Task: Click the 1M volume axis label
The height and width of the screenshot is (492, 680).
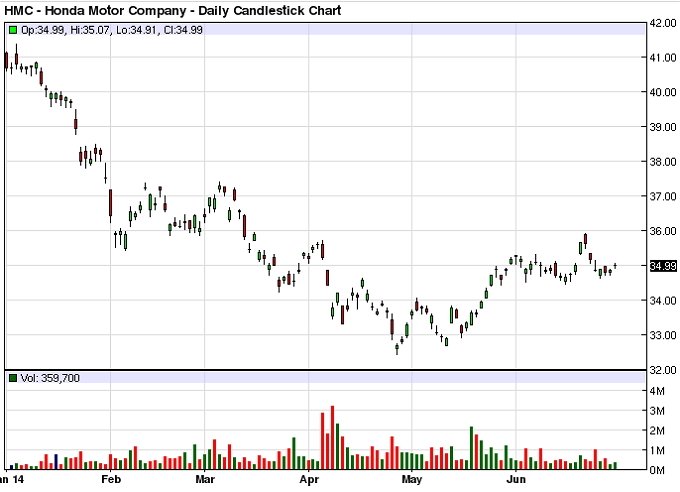Action: pyautogui.click(x=657, y=451)
